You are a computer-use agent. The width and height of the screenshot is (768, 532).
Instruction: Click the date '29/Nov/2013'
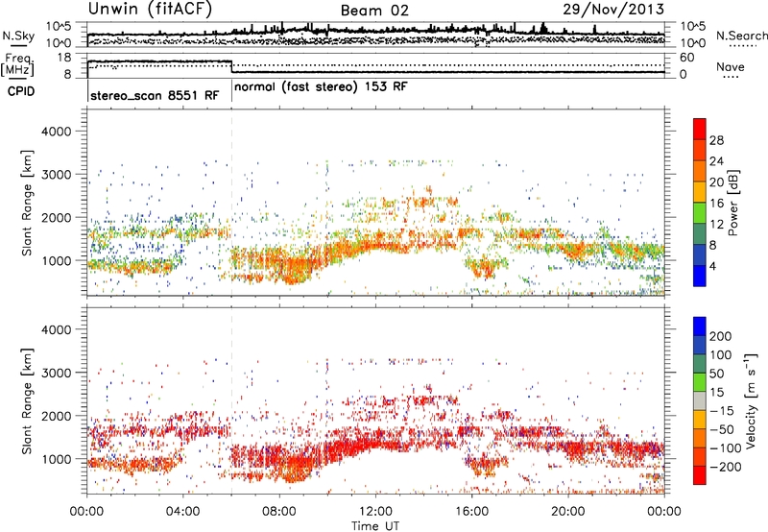[x=613, y=9]
